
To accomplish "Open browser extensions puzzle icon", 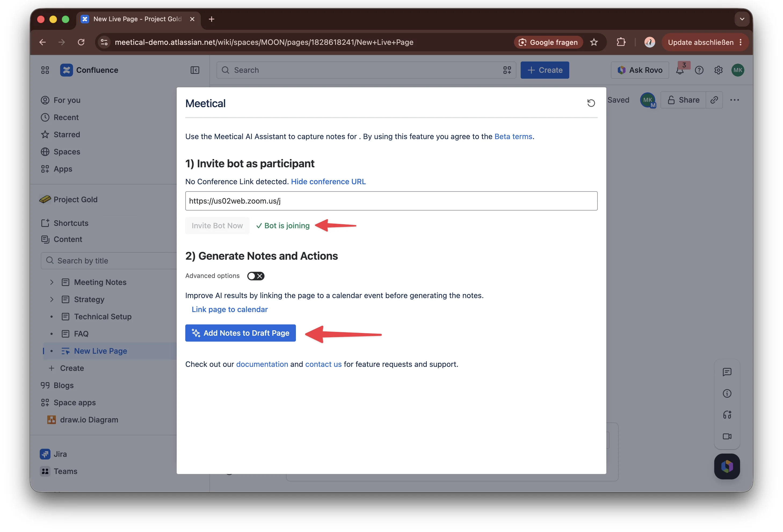I will point(621,42).
